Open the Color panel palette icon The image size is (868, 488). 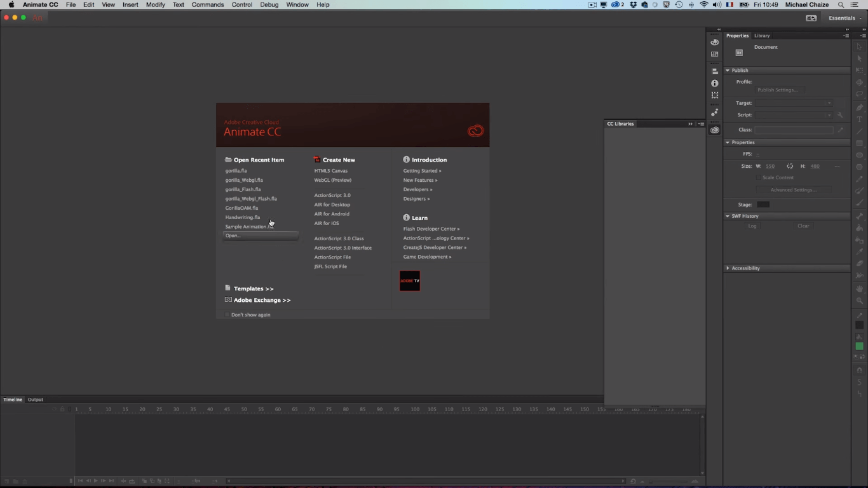(x=715, y=43)
